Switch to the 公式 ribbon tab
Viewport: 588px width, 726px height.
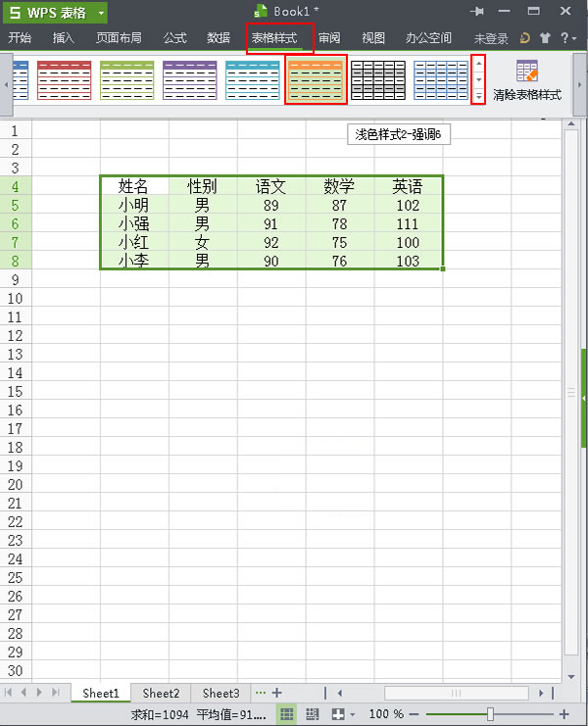point(174,38)
